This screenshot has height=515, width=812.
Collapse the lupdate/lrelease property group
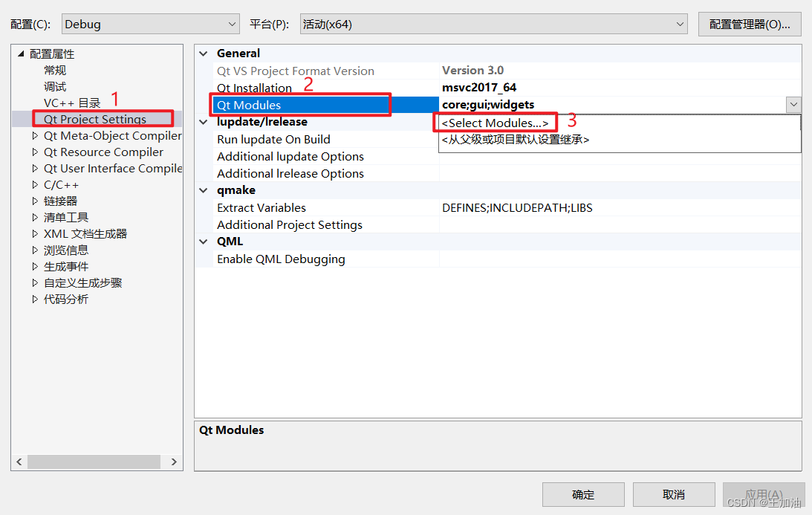[204, 122]
